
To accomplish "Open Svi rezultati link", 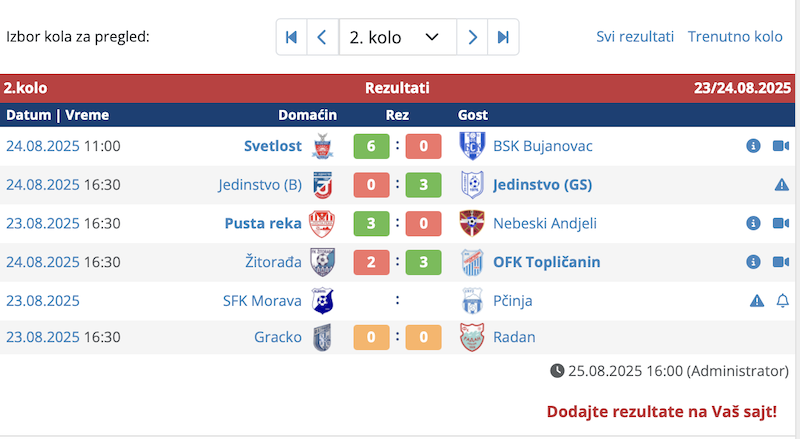I will [x=635, y=37].
